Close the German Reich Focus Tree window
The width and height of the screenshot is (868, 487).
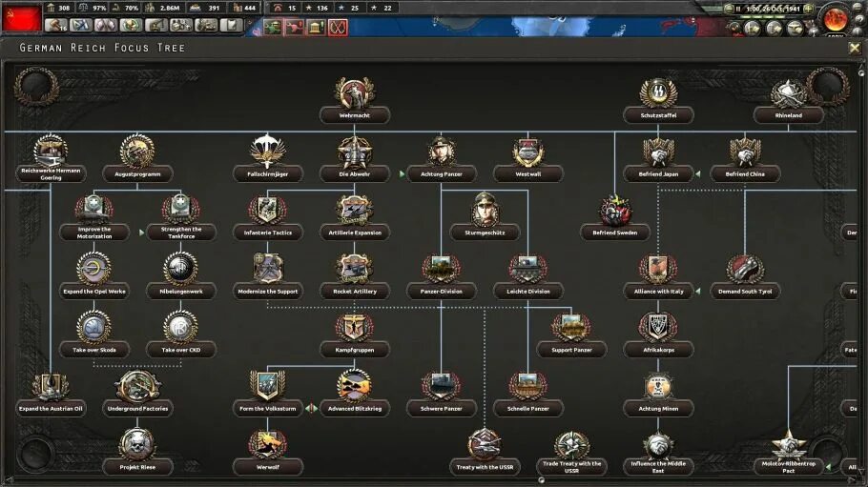point(854,49)
